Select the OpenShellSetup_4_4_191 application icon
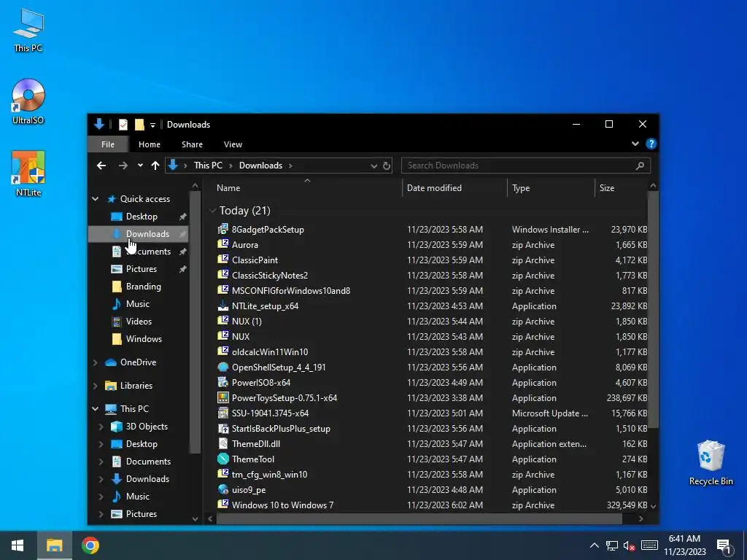Image resolution: width=747 pixels, height=560 pixels. 223,367
